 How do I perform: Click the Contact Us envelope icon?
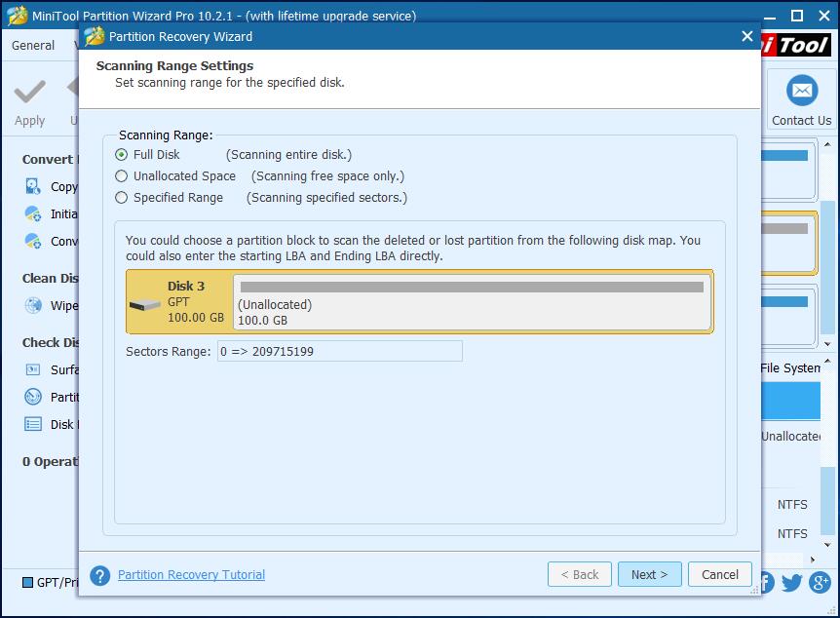(802, 91)
